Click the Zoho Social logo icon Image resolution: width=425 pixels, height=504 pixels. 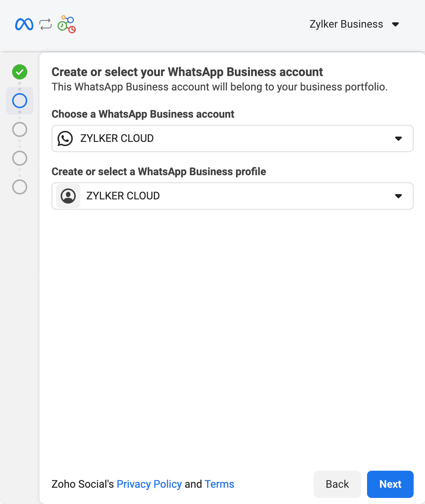66,24
